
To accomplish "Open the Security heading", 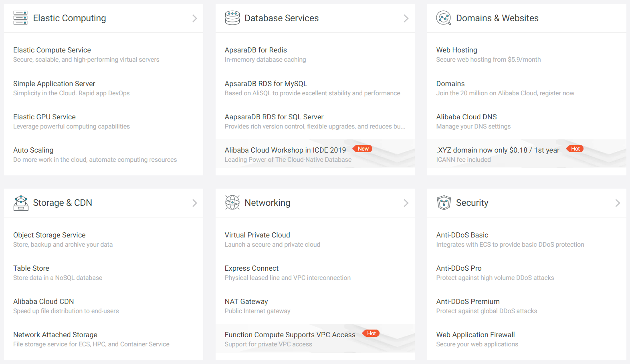I will [x=472, y=203].
